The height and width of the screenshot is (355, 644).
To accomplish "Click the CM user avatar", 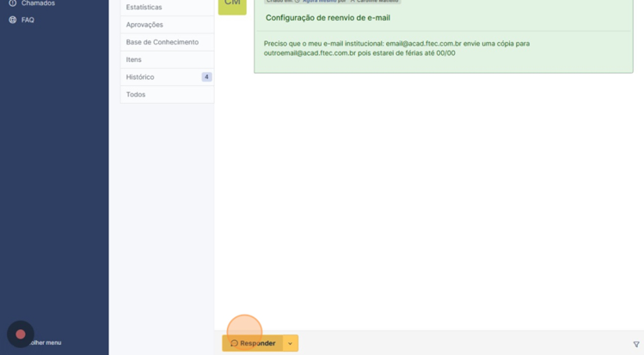I will [x=232, y=4].
